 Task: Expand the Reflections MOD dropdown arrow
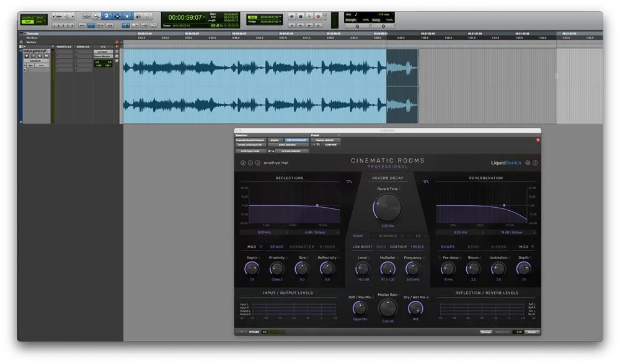point(261,247)
